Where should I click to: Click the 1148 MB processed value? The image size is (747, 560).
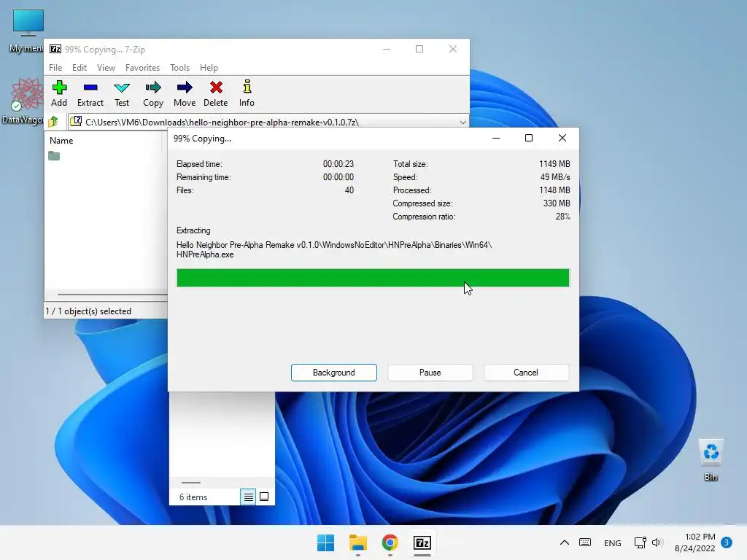click(554, 190)
